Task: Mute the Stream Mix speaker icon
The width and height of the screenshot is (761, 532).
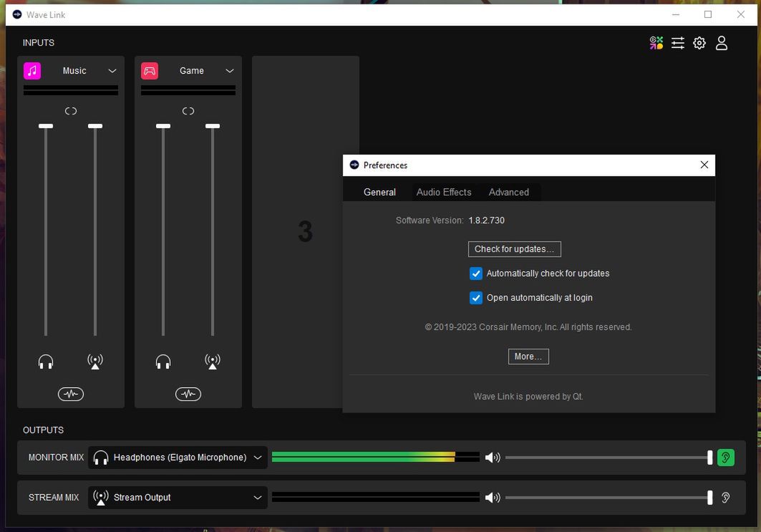Action: tap(493, 498)
